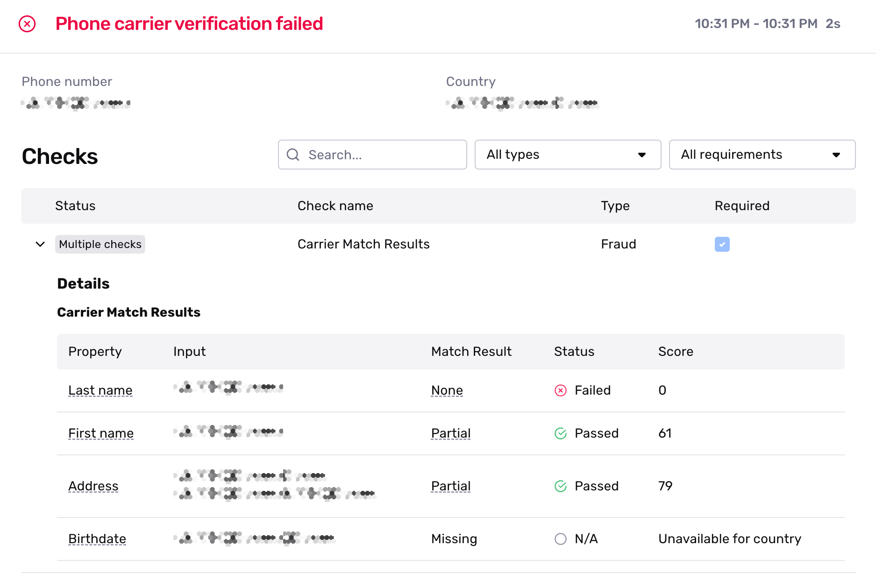Click the Partial match result for Address

(451, 486)
